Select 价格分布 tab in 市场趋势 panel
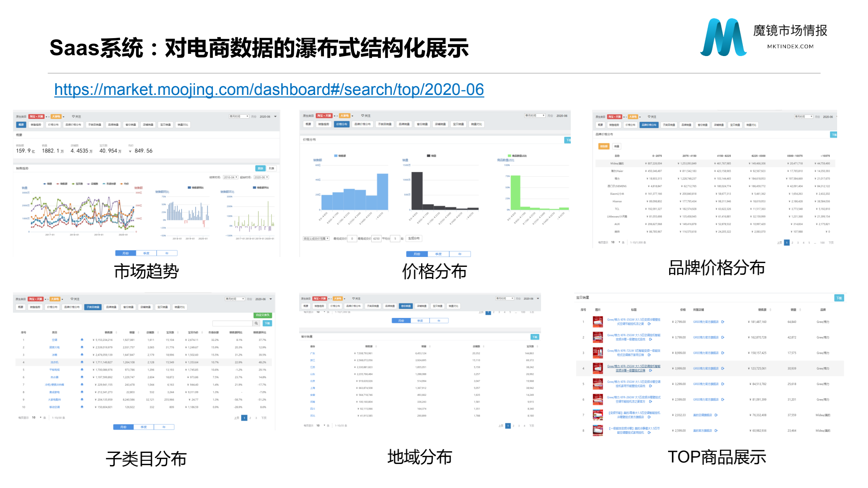The height and width of the screenshot is (488, 868). click(53, 125)
